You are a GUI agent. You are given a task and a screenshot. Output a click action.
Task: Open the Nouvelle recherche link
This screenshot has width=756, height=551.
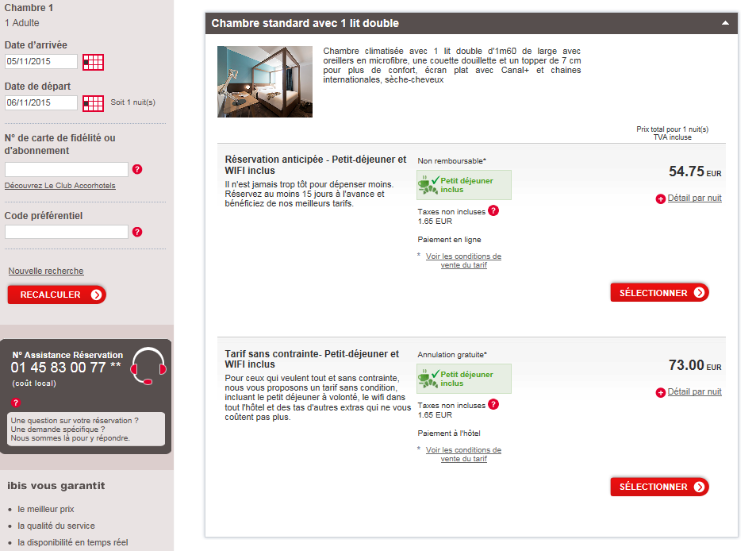(46, 272)
